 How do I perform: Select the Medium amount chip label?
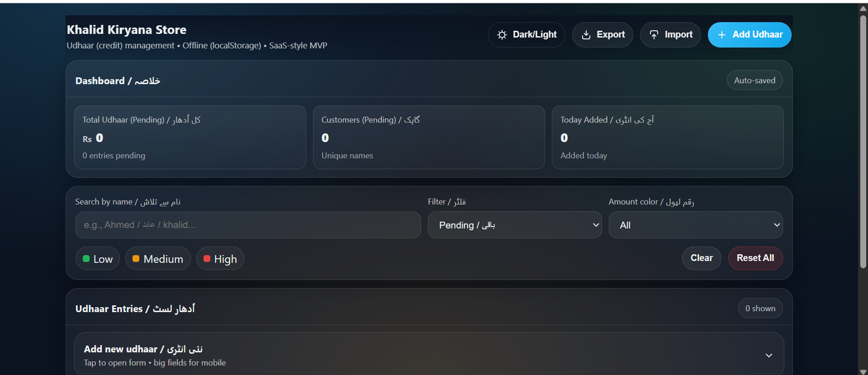[163, 259]
